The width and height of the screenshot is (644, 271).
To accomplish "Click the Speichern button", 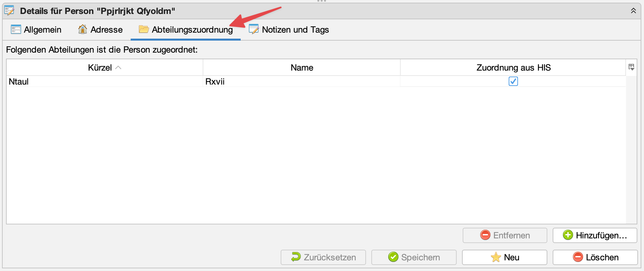I will (414, 257).
